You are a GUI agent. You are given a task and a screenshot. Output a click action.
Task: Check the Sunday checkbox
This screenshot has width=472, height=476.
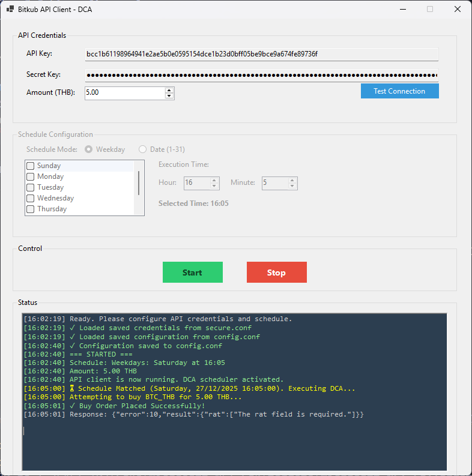30,166
